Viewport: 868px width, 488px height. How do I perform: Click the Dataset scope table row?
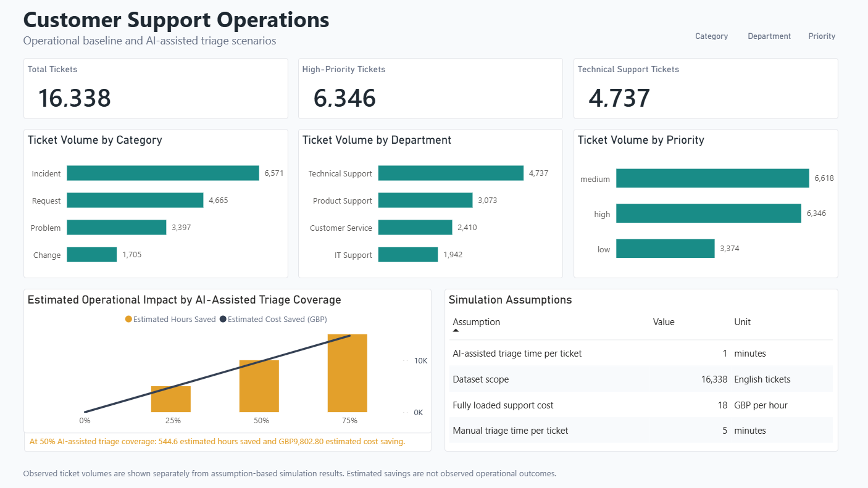pyautogui.click(x=641, y=379)
